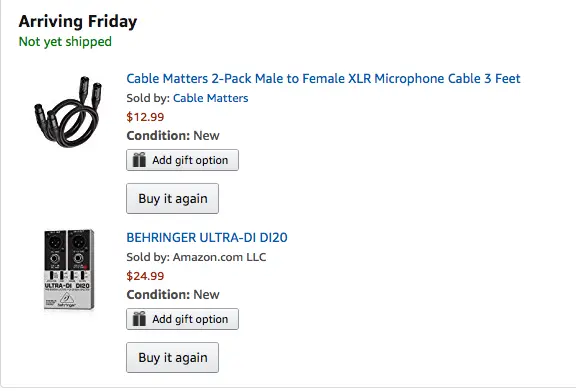Viewport: 576px width, 391px height.
Task: Select the $24.99 price text
Action: tap(145, 276)
